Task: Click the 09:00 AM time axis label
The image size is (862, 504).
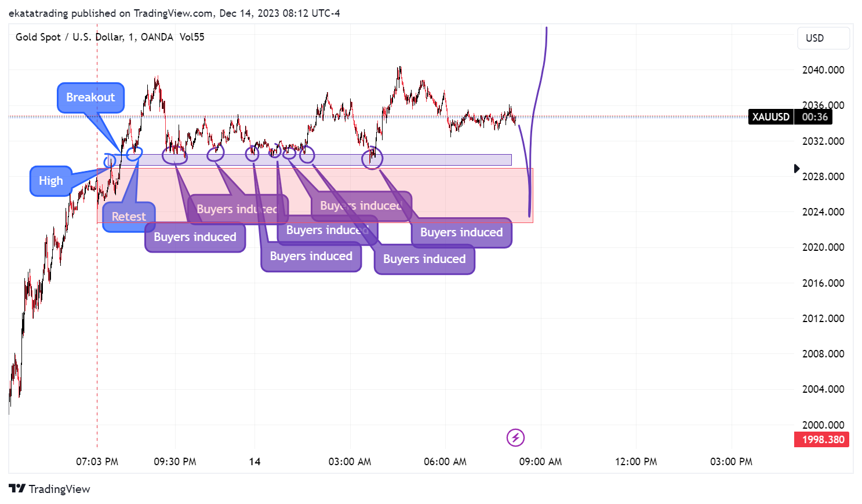Action: click(x=540, y=462)
